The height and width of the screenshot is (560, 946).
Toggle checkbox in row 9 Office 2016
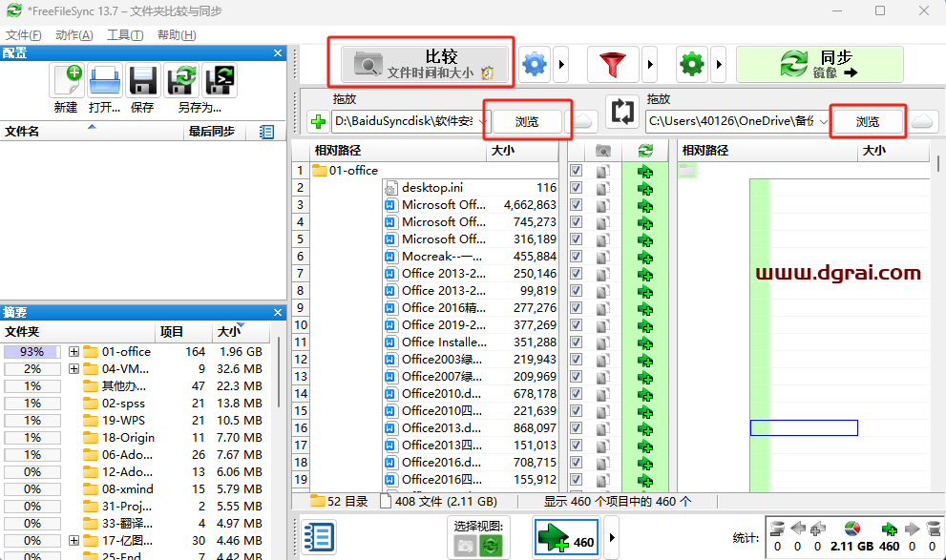(577, 308)
